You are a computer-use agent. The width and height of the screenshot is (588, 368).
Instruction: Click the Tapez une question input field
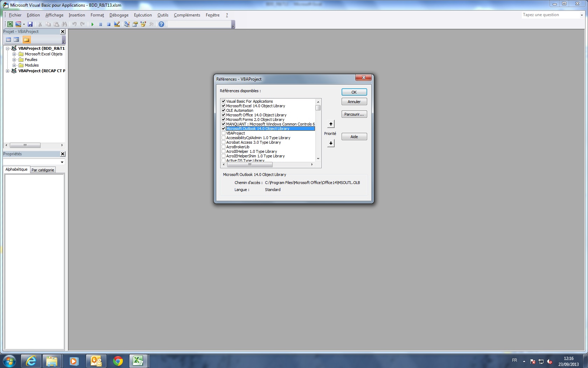click(x=550, y=15)
